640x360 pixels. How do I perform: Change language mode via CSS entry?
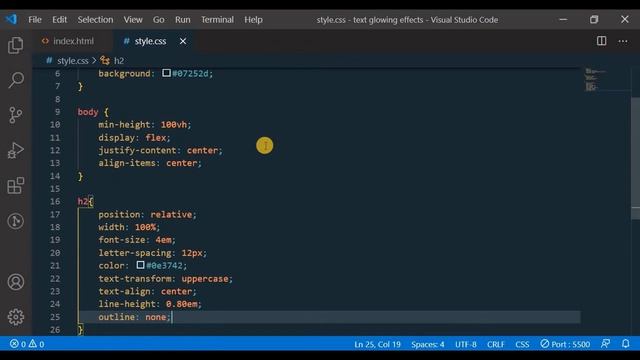pyautogui.click(x=522, y=344)
